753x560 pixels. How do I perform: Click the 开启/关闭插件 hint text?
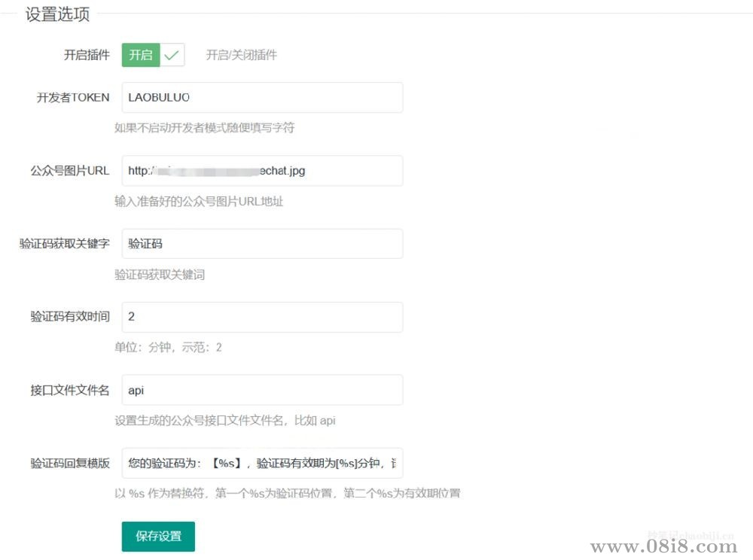pos(240,54)
